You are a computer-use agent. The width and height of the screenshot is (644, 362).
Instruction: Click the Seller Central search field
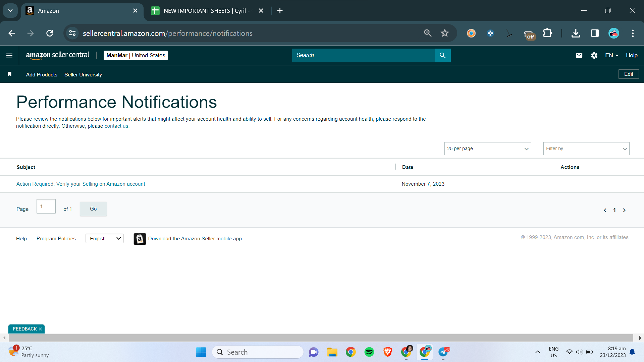(x=364, y=55)
